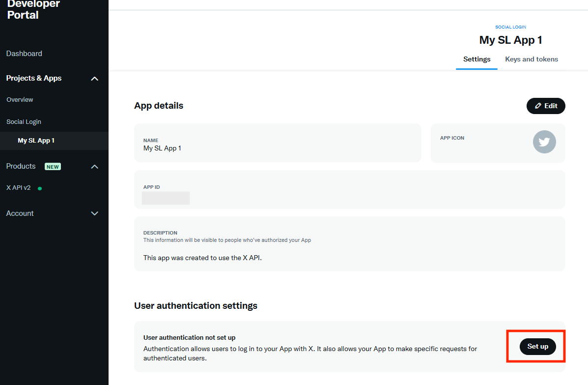Image resolution: width=588 pixels, height=385 pixels.
Task: Click the NEW badge next to Products
Action: coord(53,167)
